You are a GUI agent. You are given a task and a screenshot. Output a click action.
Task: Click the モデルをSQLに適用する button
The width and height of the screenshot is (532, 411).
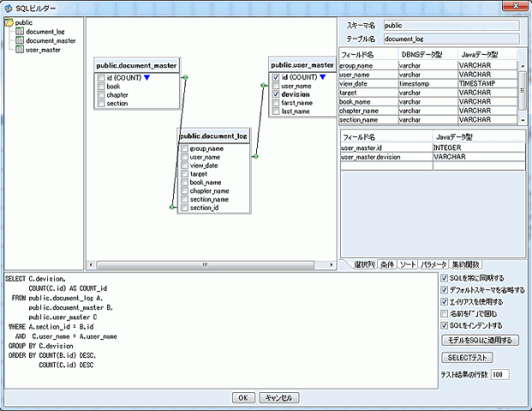pyautogui.click(x=480, y=340)
